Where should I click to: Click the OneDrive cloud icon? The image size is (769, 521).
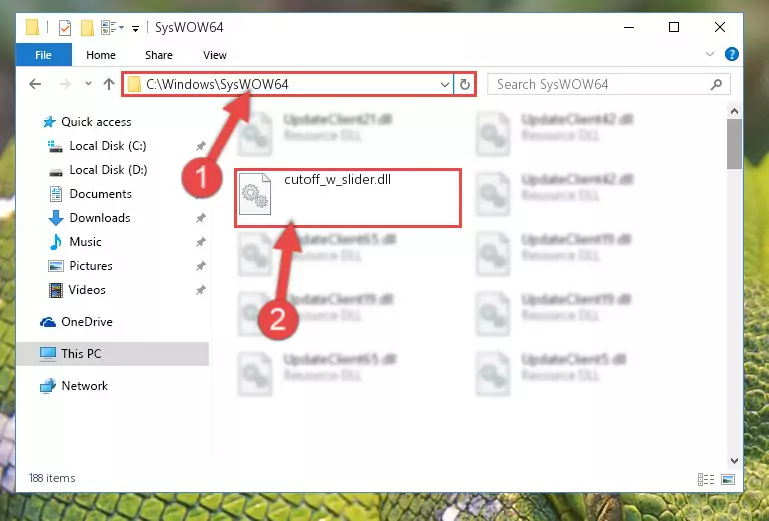[x=48, y=322]
